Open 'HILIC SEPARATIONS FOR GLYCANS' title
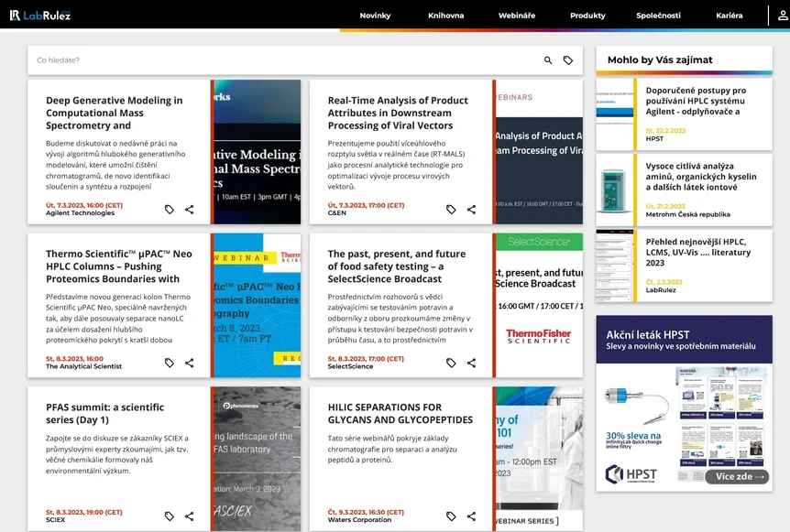Viewport: 790px width, 532px height. click(x=400, y=414)
